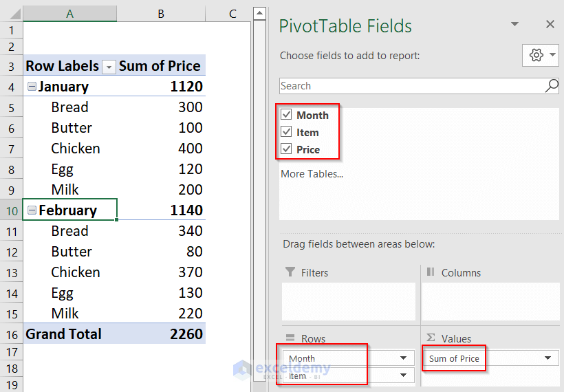Image resolution: width=564 pixels, height=392 pixels.
Task: Click the vertical scrollbar up arrow
Action: (x=259, y=13)
